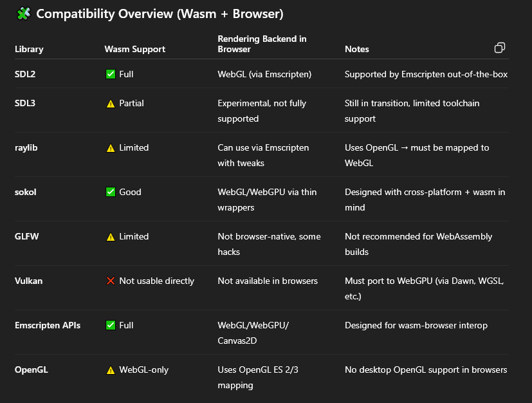Click the red X in Vulkan row
This screenshot has width=532, height=403.
point(111,281)
